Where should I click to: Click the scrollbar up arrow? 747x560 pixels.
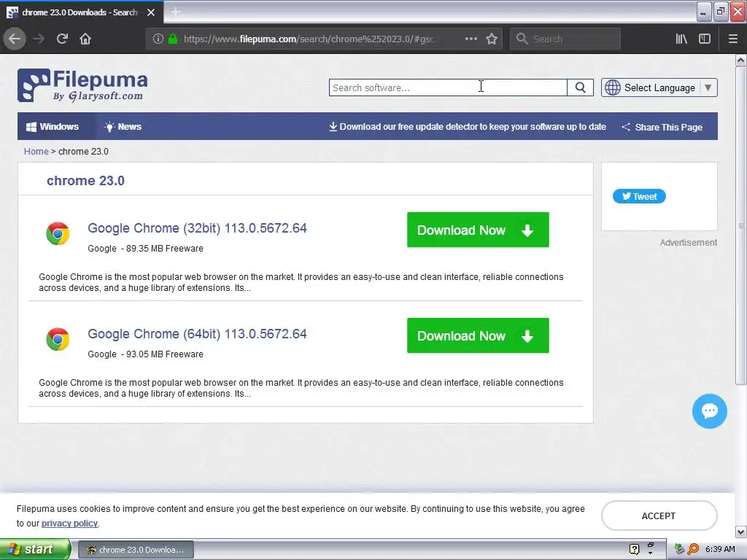point(740,60)
